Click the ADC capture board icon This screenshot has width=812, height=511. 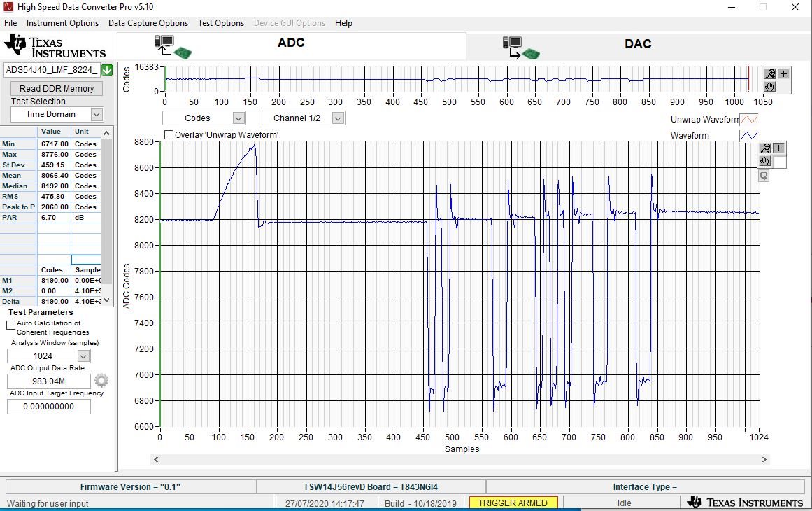pyautogui.click(x=173, y=47)
